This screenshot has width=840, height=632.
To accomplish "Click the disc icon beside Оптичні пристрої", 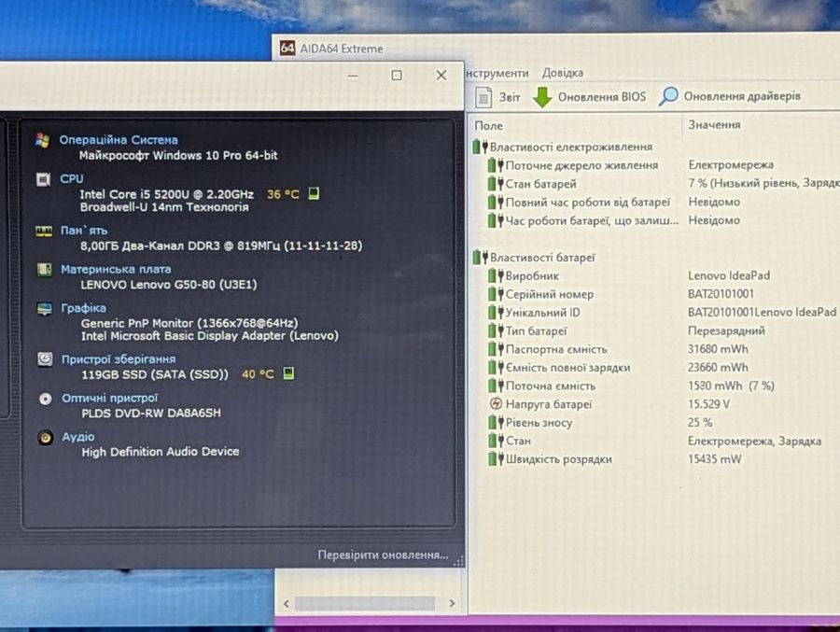I will (x=46, y=399).
